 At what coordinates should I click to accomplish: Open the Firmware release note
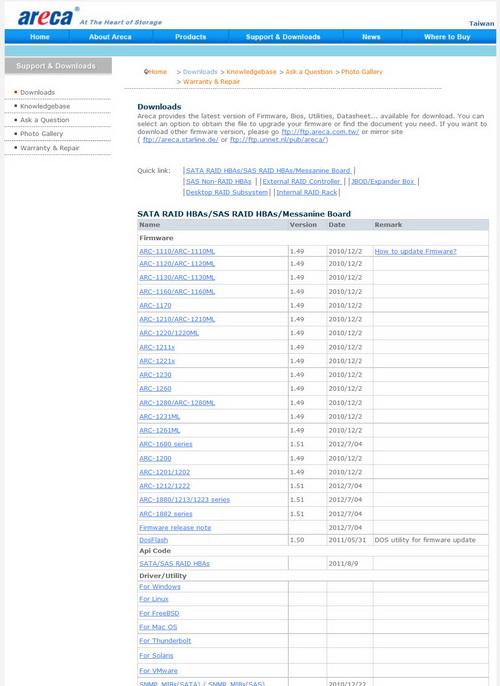pos(175,528)
